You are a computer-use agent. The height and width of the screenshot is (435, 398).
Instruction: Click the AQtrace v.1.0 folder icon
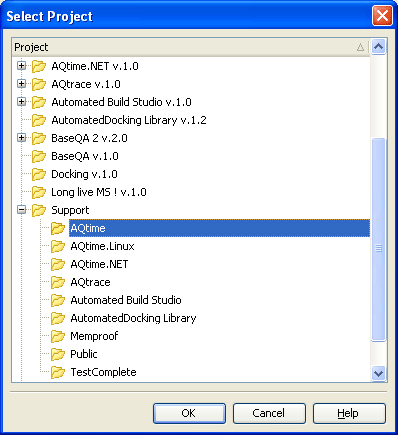pos(39,84)
